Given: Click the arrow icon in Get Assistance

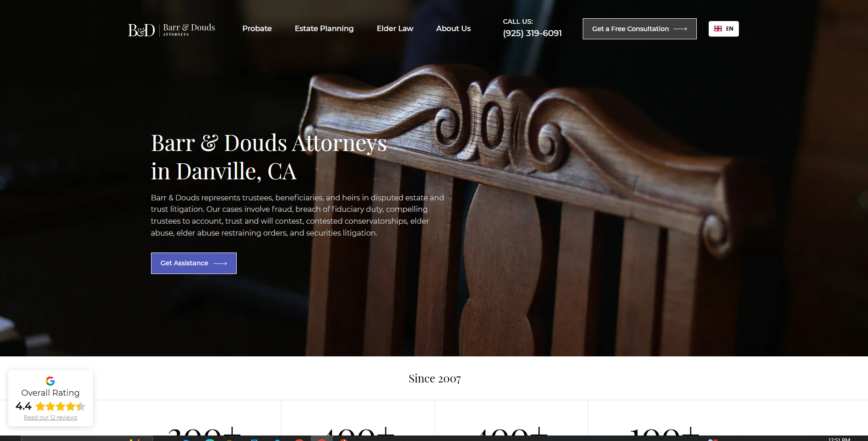Looking at the screenshot, I should [x=220, y=264].
